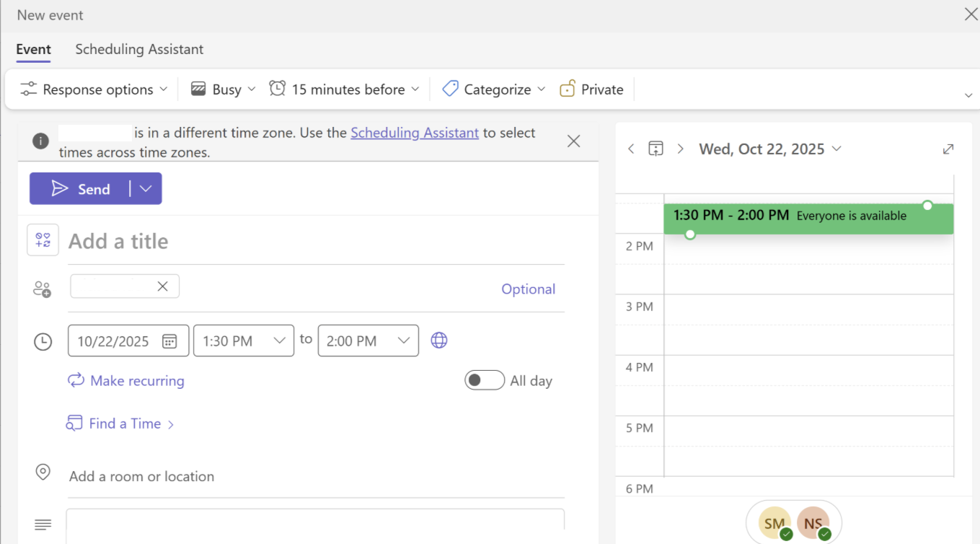Screen dimensions: 980x544
Task: Open the Send options dropdown arrow
Action: pyautogui.click(x=146, y=188)
